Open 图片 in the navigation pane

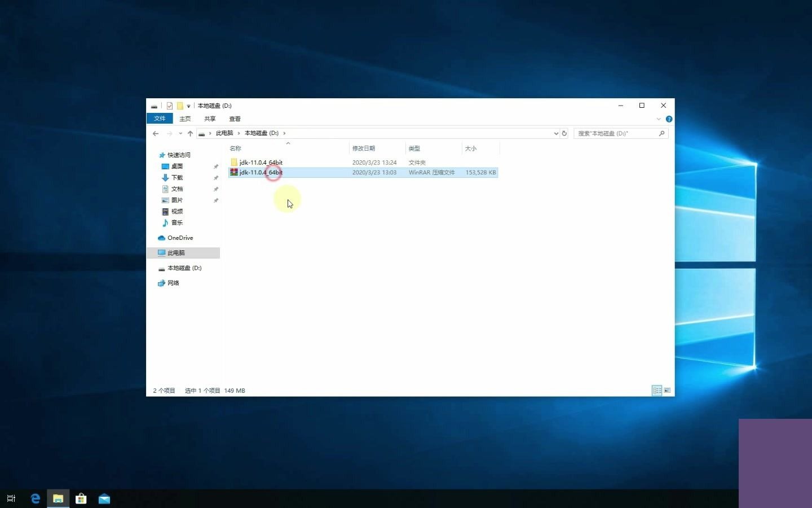(x=177, y=200)
